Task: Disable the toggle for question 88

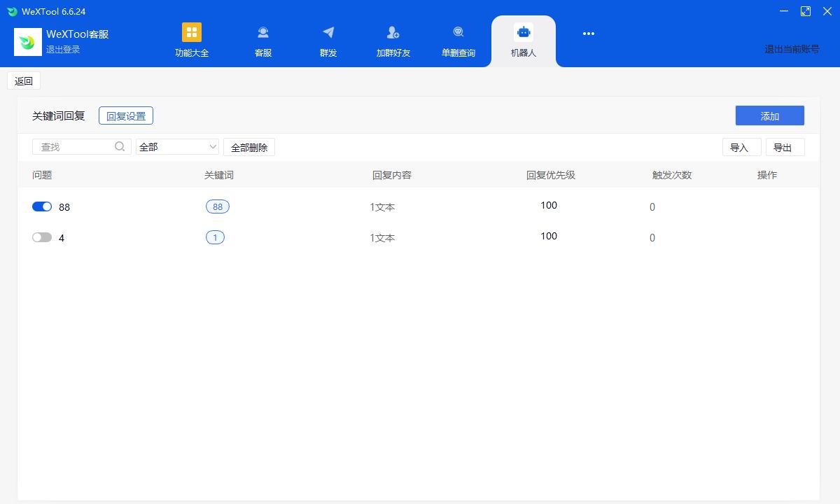Action: click(42, 206)
